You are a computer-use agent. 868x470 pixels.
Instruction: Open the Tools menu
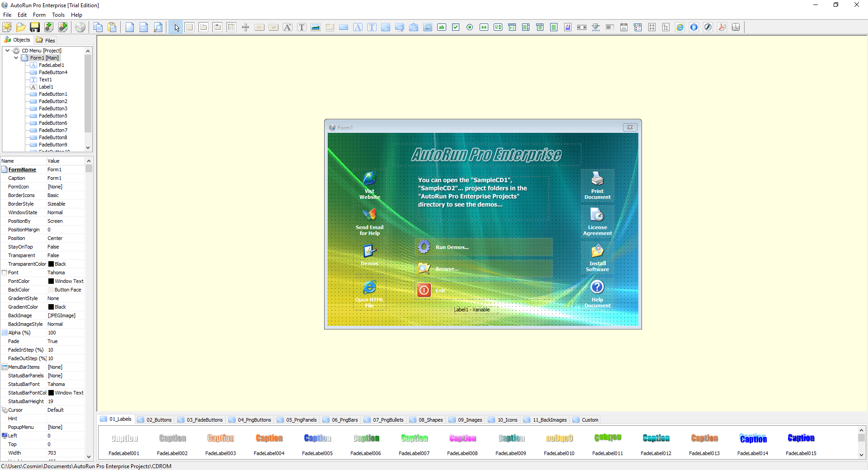58,14
